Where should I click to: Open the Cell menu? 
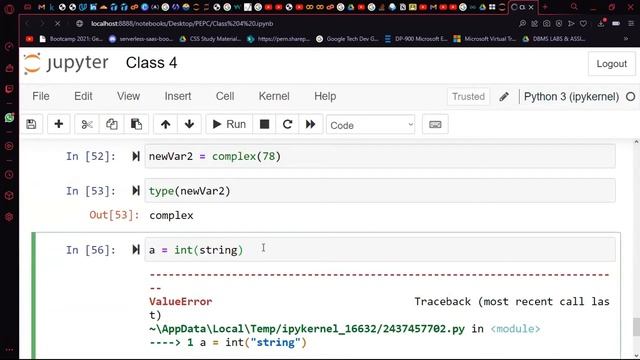(225, 96)
